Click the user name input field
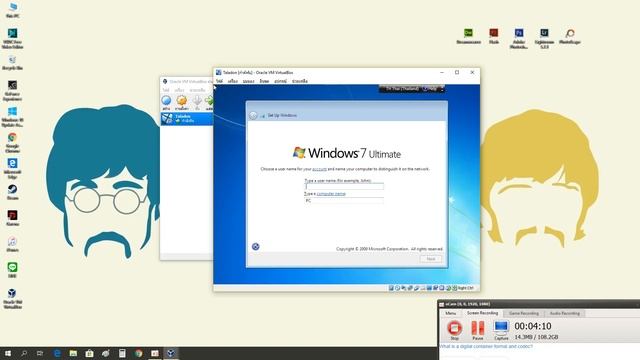 click(x=344, y=187)
